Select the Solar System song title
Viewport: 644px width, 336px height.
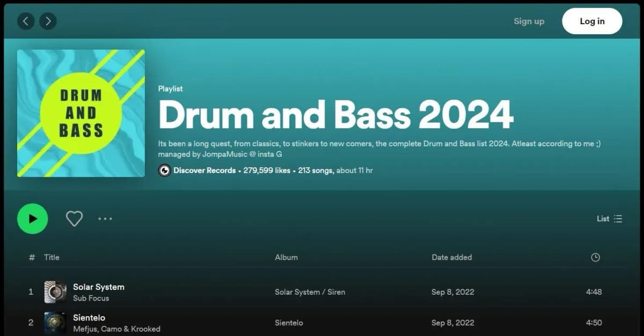click(x=99, y=287)
